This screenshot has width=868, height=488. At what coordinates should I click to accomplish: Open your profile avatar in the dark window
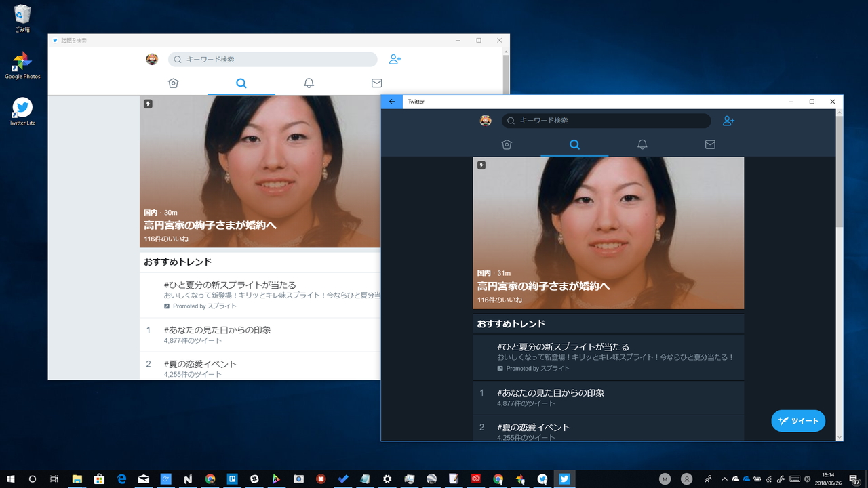(486, 120)
